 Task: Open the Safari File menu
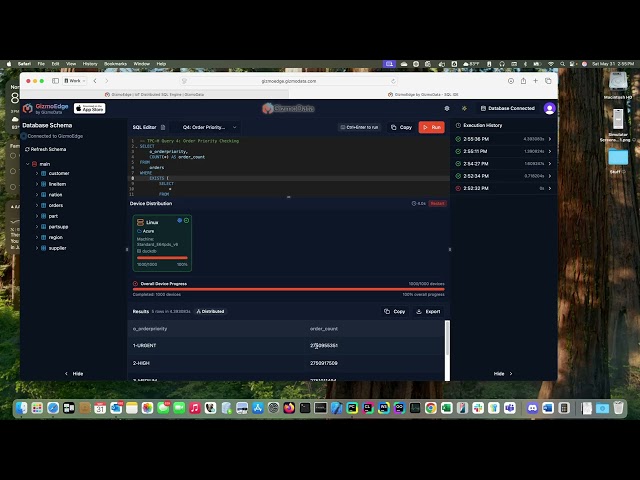41,64
